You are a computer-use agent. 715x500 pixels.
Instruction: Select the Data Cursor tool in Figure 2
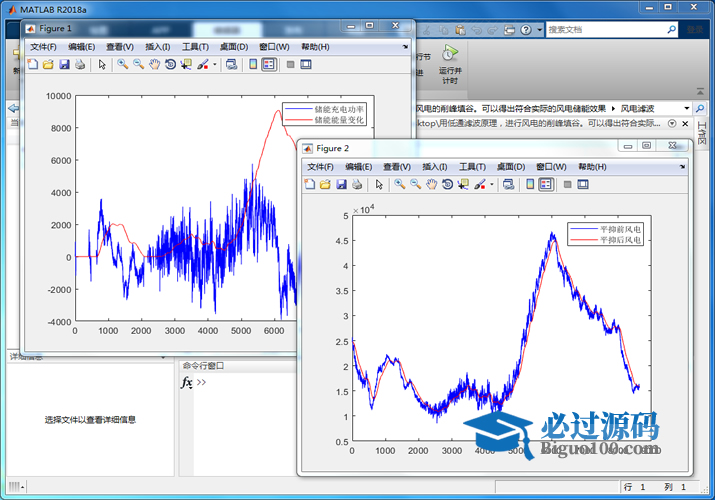pos(463,184)
